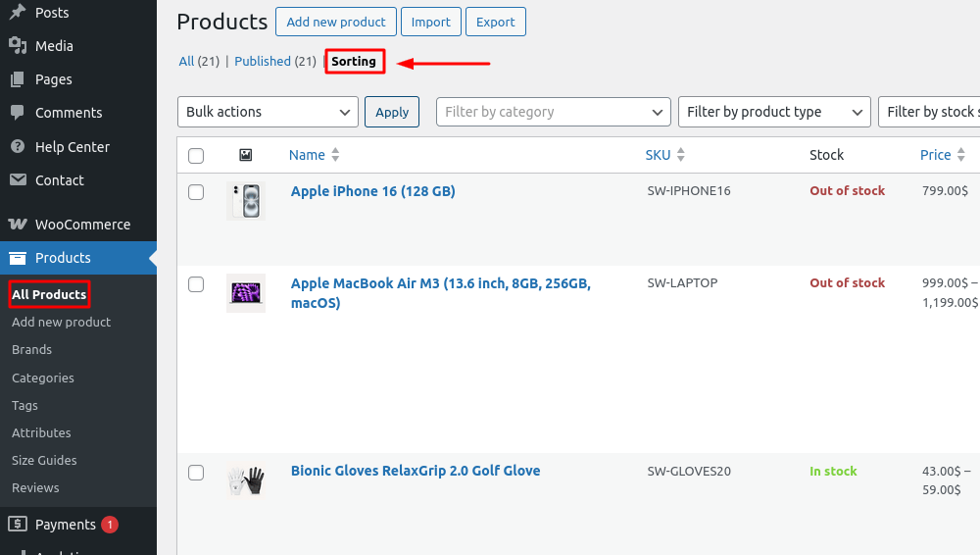Open MacBook Air M3 product thumbnail
Viewport: 980px width, 555px height.
pyautogui.click(x=246, y=293)
